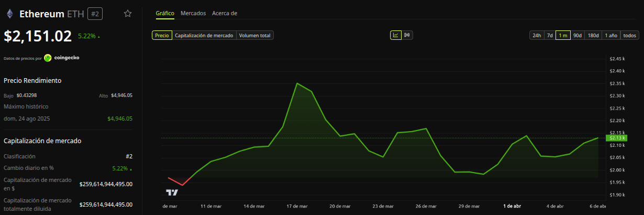Click the Máximo histórico label
644x215 pixels.
[x=25, y=107]
